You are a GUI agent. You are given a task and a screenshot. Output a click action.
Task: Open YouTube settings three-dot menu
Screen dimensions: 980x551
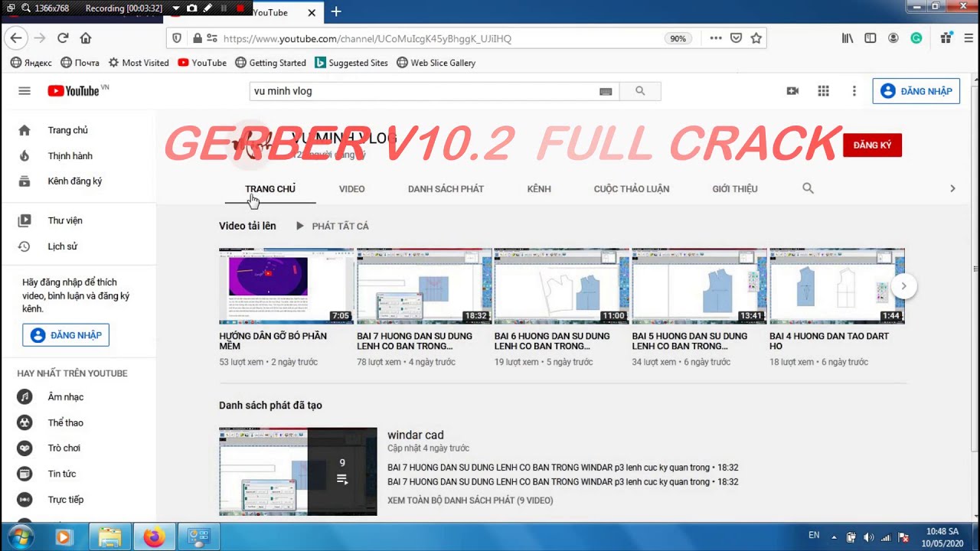(854, 91)
